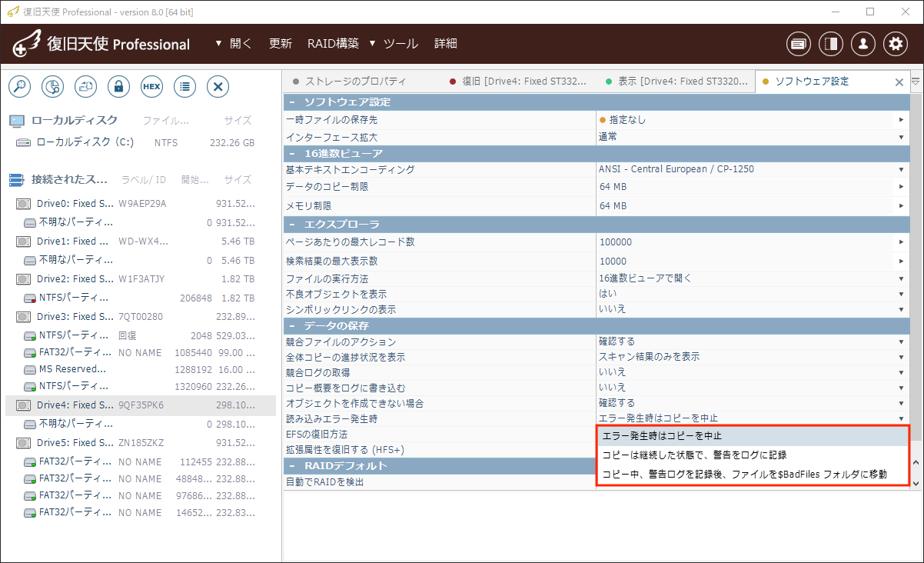Viewport: 924px width, 563px height.
Task: Click the ラベル/ ID column header
Action: tap(144, 180)
